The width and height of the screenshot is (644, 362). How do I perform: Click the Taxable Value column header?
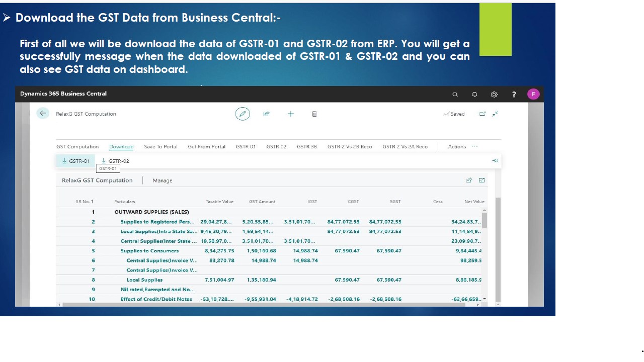coord(220,202)
